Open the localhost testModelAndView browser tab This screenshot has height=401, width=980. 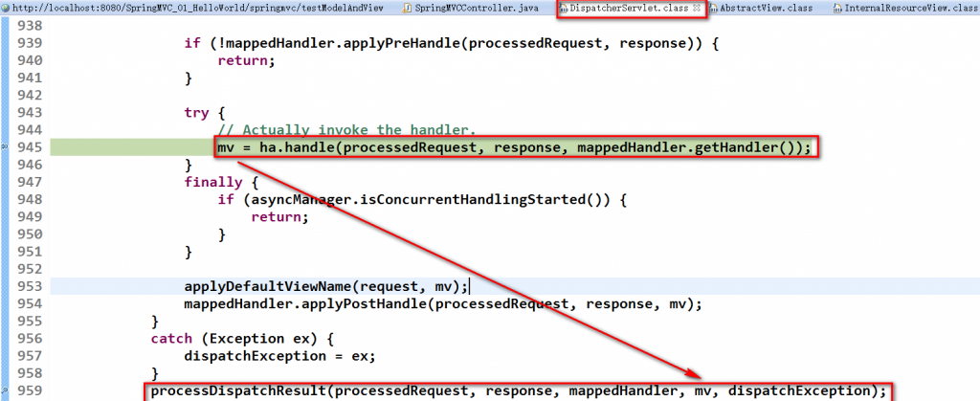pyautogui.click(x=199, y=9)
